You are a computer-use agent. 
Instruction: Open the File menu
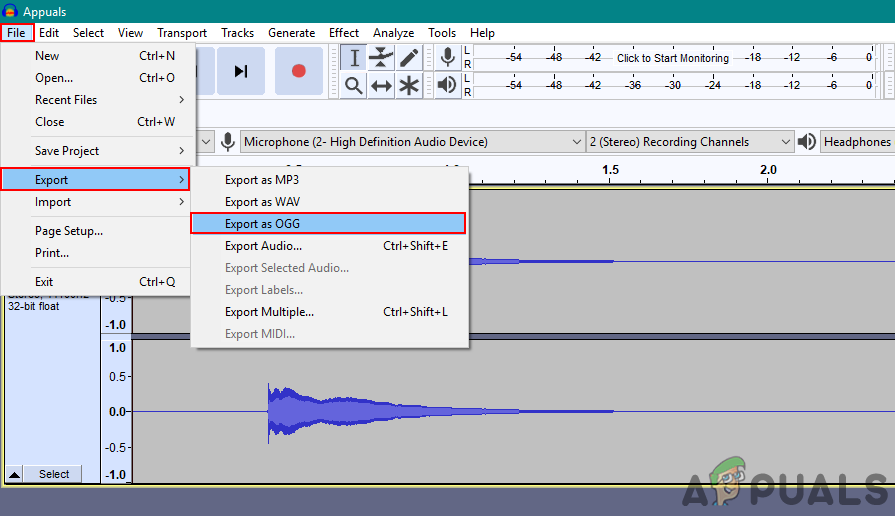pos(17,33)
